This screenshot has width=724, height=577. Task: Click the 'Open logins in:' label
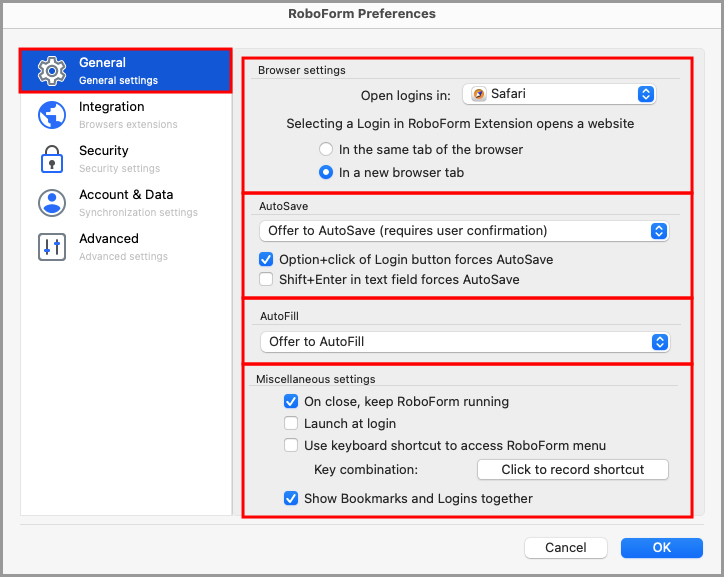click(405, 96)
